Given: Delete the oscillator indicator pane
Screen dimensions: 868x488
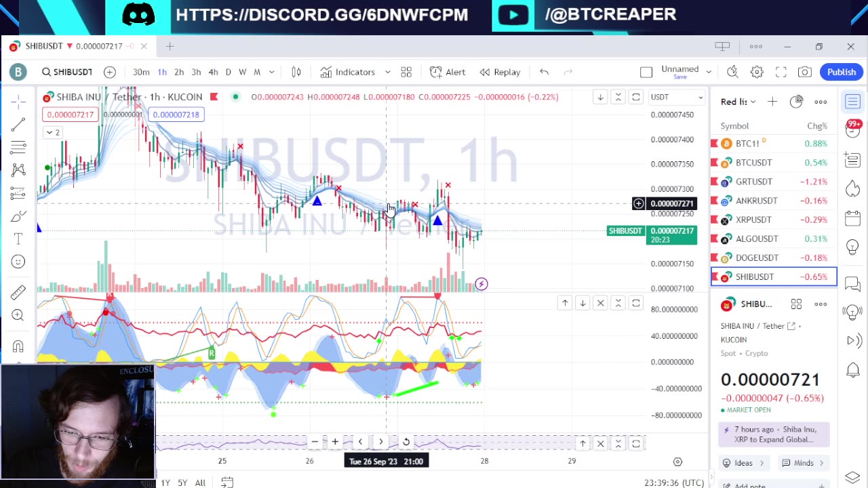Looking at the screenshot, I should 600,303.
